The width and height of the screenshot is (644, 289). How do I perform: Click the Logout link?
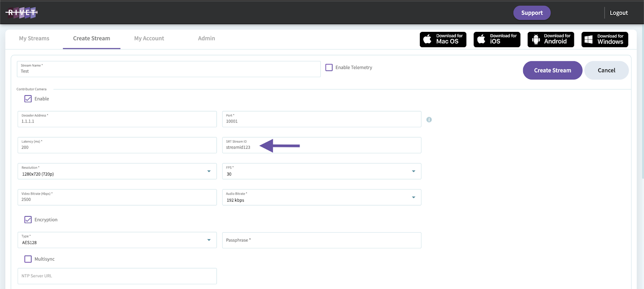619,13
